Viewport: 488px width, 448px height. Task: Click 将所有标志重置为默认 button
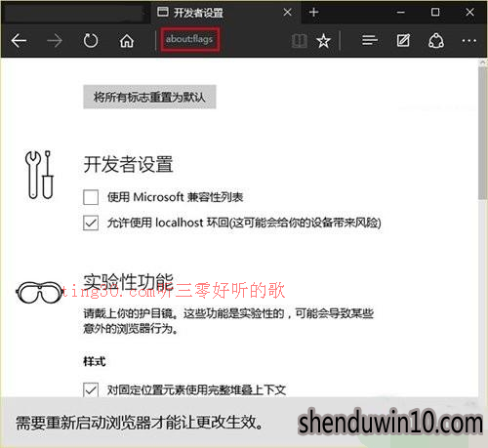pos(149,97)
